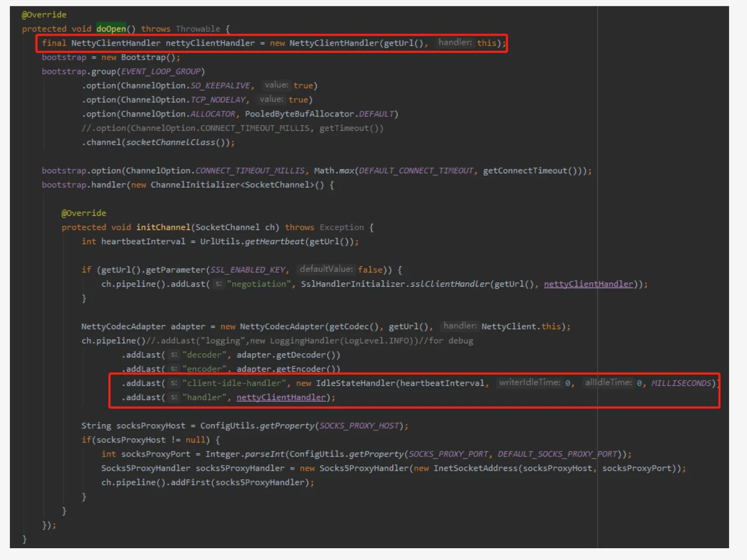
Task: Click the SOCKS_PROXY_HOST constant
Action: [x=359, y=426]
